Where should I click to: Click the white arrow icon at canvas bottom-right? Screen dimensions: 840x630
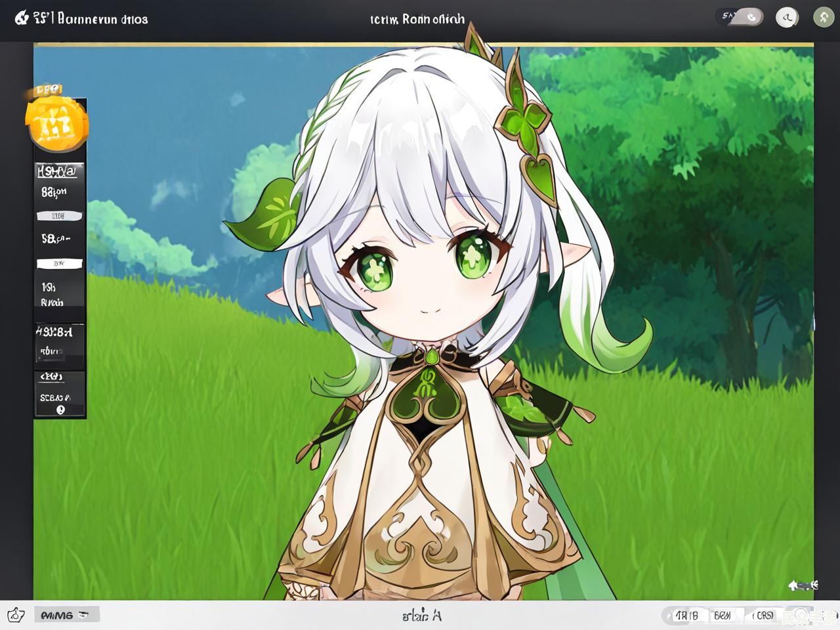803,585
